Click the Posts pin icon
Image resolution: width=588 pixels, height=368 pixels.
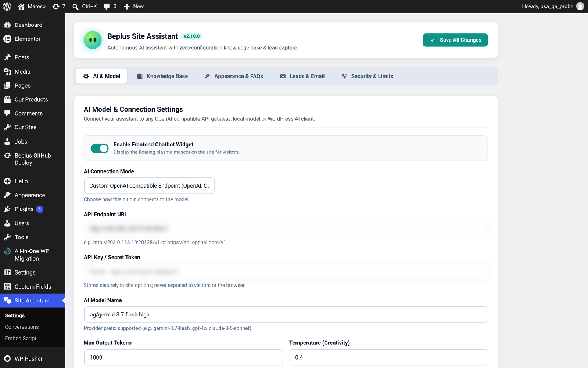point(7,57)
